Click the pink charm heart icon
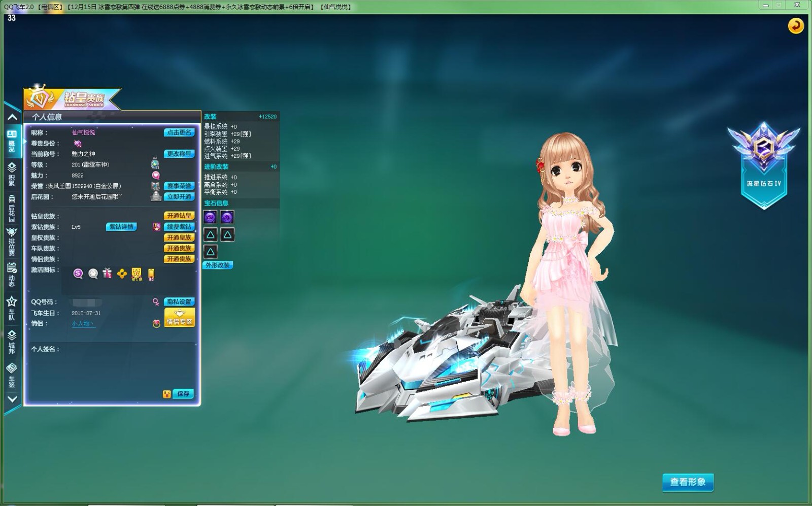The height and width of the screenshot is (506, 812). tap(156, 175)
